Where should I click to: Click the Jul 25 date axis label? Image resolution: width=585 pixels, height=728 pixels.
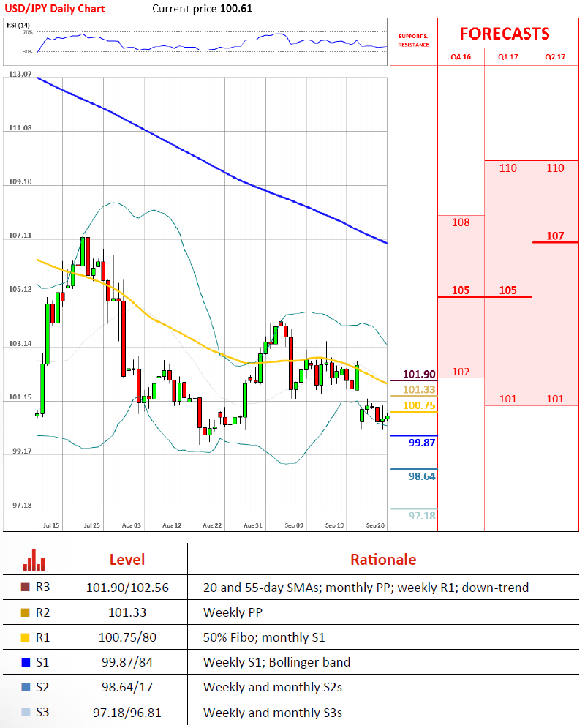(92, 525)
